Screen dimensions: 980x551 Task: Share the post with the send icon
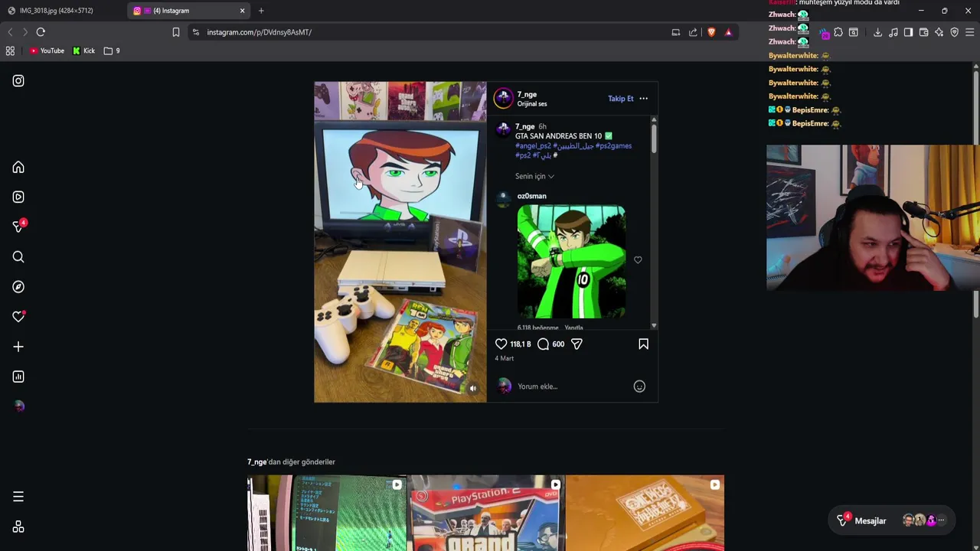[x=577, y=344]
